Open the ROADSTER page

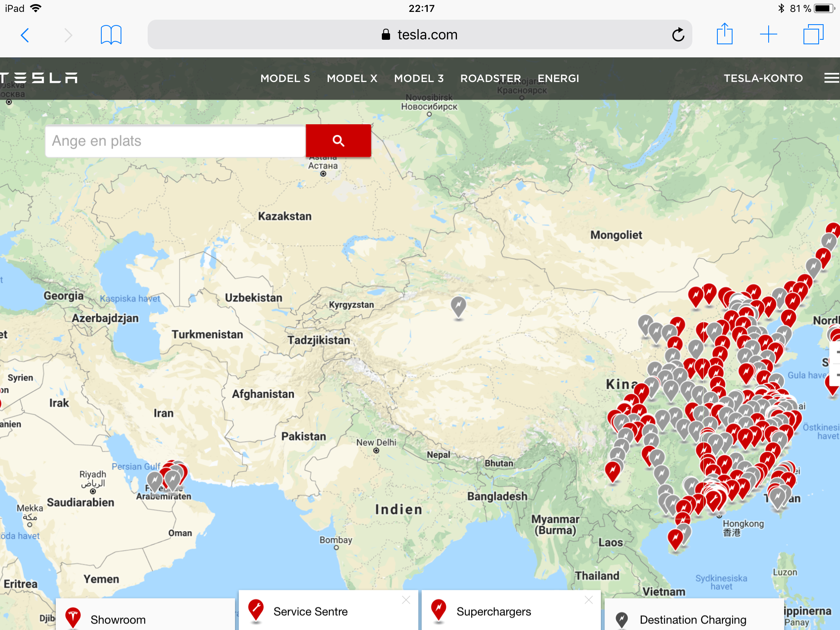pos(491,78)
